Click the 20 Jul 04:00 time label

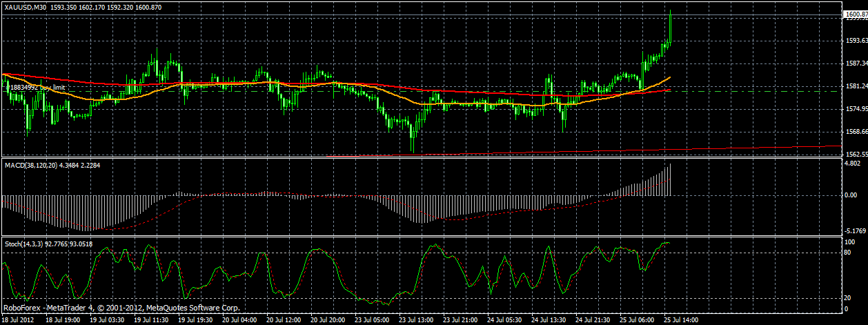click(239, 320)
